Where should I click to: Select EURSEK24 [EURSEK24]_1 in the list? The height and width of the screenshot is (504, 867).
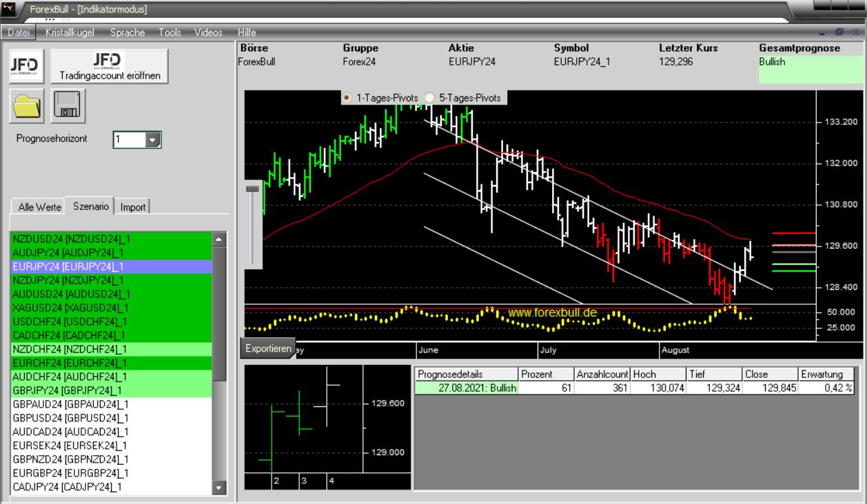[111, 445]
